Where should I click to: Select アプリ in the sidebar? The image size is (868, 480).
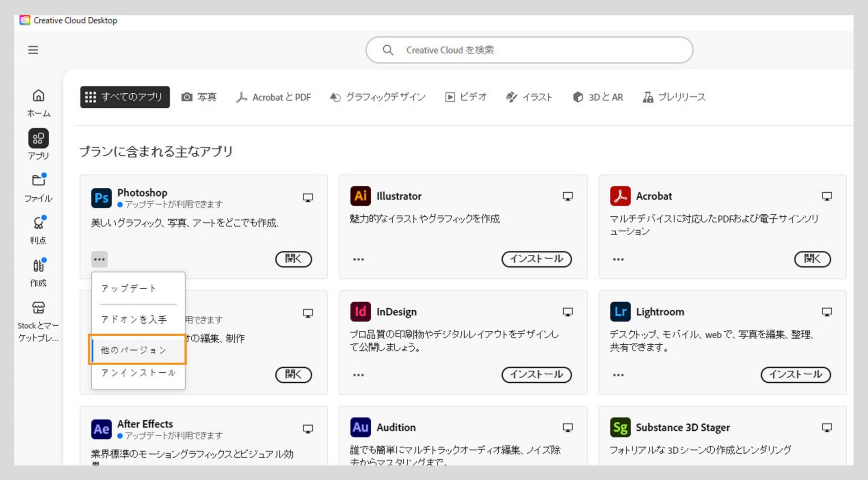tap(38, 144)
